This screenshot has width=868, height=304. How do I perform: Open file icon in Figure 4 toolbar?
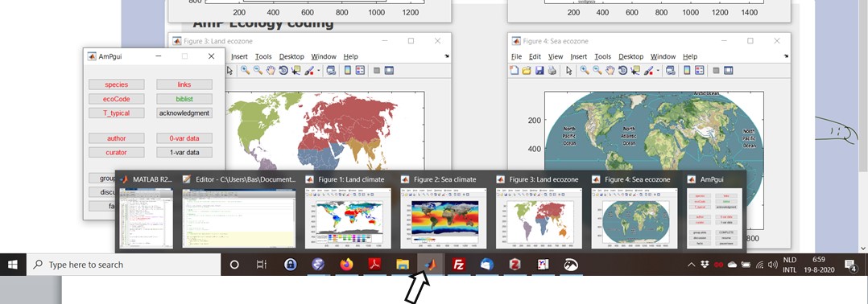coord(527,71)
